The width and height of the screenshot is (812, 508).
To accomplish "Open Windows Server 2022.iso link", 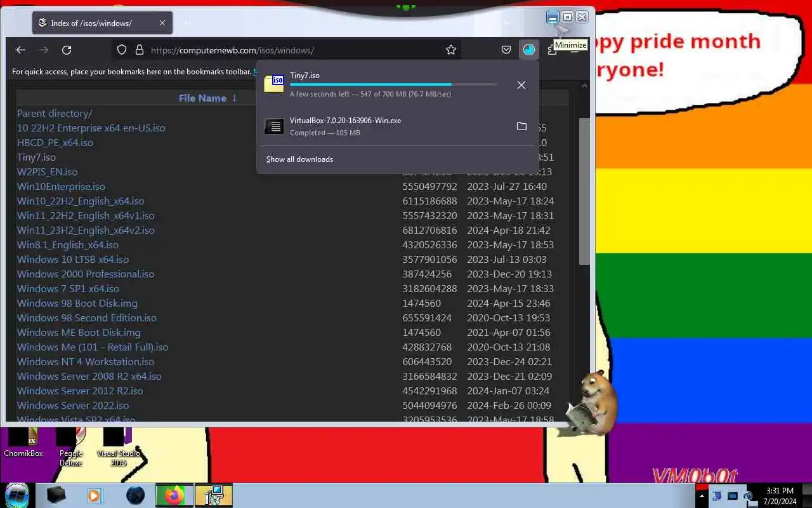I will point(73,405).
